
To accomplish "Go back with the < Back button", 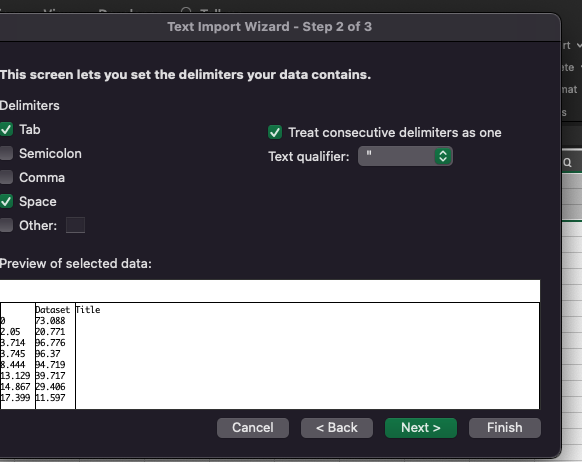I will (x=337, y=428).
